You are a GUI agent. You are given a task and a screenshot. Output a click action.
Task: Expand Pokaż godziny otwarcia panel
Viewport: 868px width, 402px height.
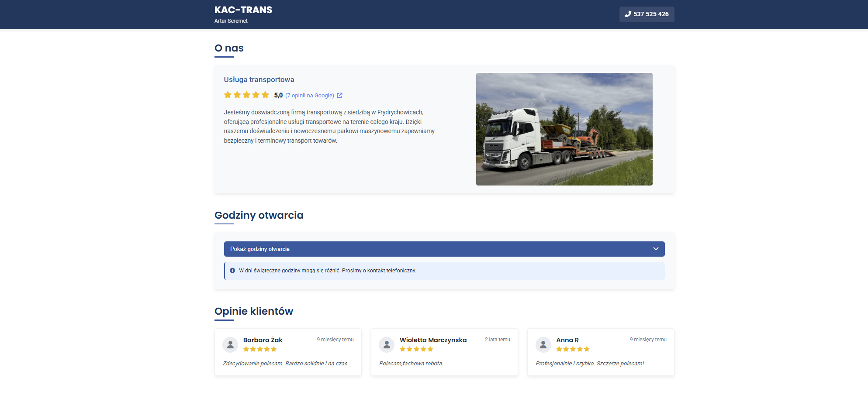tap(444, 249)
